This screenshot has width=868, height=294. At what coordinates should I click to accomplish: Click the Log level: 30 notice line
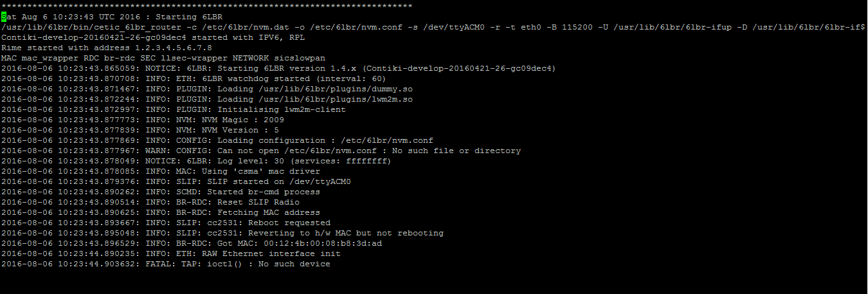click(196, 161)
